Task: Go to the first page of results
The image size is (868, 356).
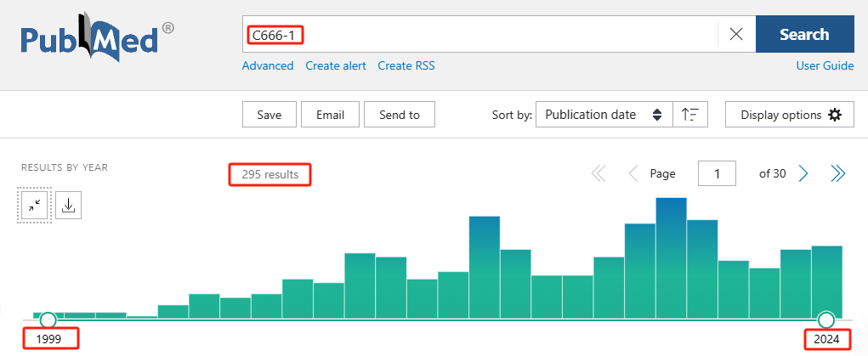Action: point(599,174)
